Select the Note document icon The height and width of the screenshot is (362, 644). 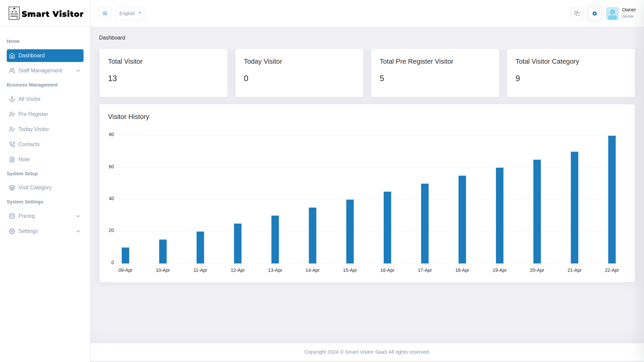[12, 160]
